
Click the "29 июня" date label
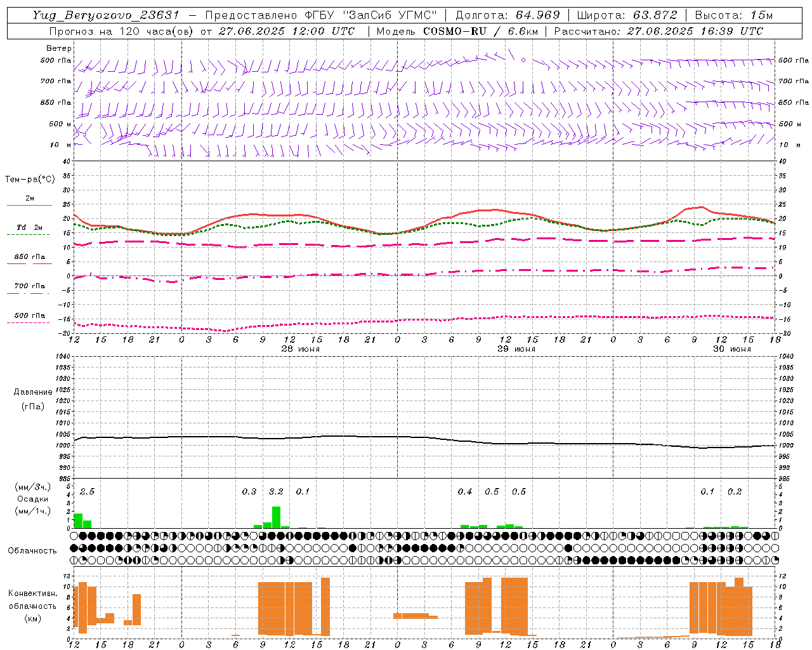tap(516, 349)
